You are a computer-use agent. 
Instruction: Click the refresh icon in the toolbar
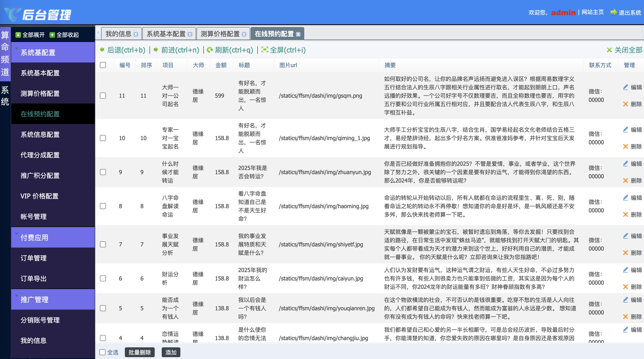210,50
